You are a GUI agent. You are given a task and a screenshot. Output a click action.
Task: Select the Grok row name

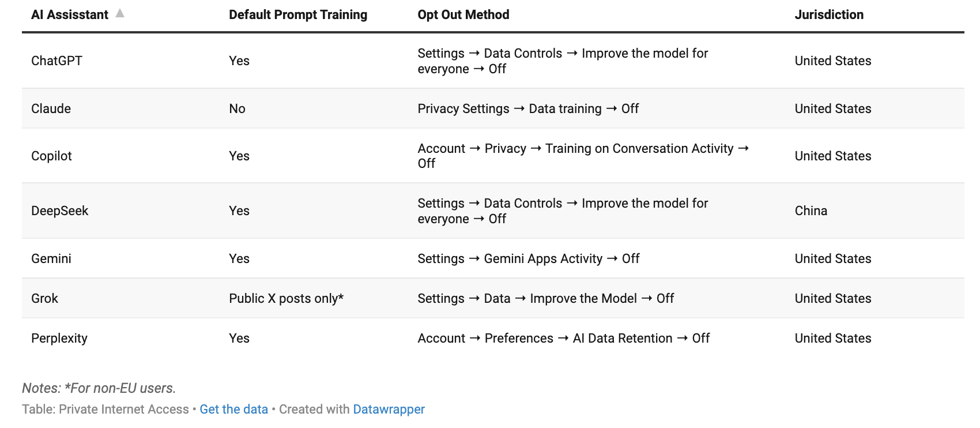pos(44,298)
